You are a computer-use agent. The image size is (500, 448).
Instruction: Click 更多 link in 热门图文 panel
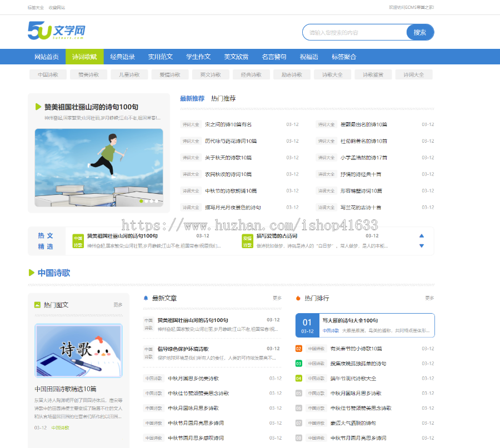coord(118,305)
